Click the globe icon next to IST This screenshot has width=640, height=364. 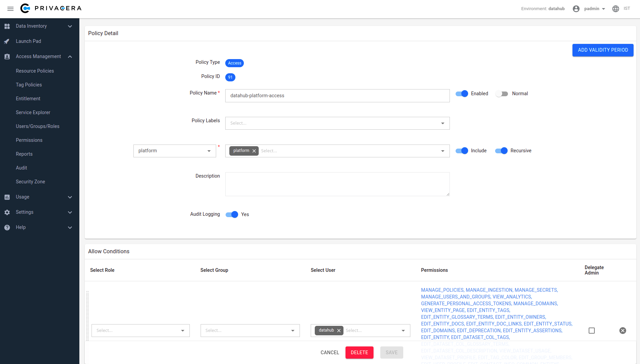[x=615, y=9]
